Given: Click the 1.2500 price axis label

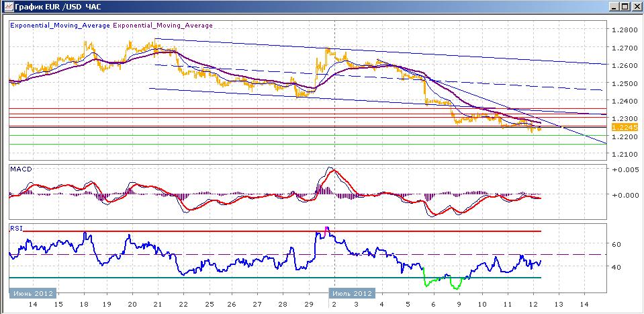Looking at the screenshot, I should [625, 83].
